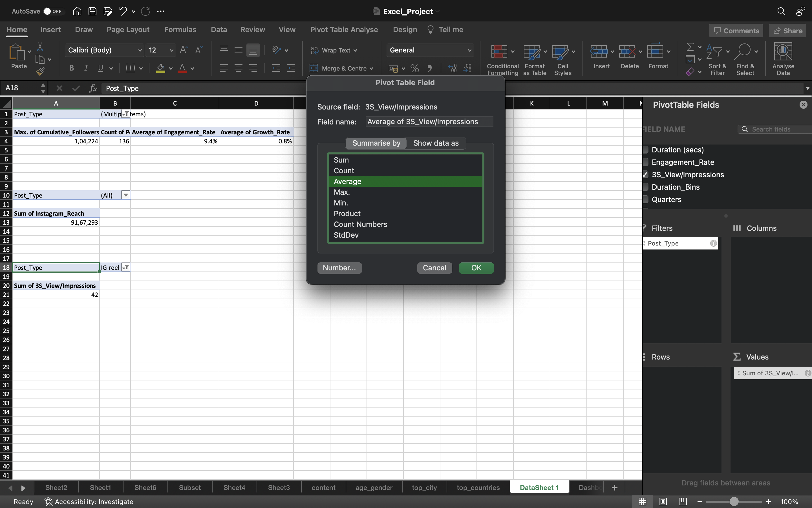Check the Duration (secs) field
Viewport: 812px width, 508px height.
[x=646, y=150]
